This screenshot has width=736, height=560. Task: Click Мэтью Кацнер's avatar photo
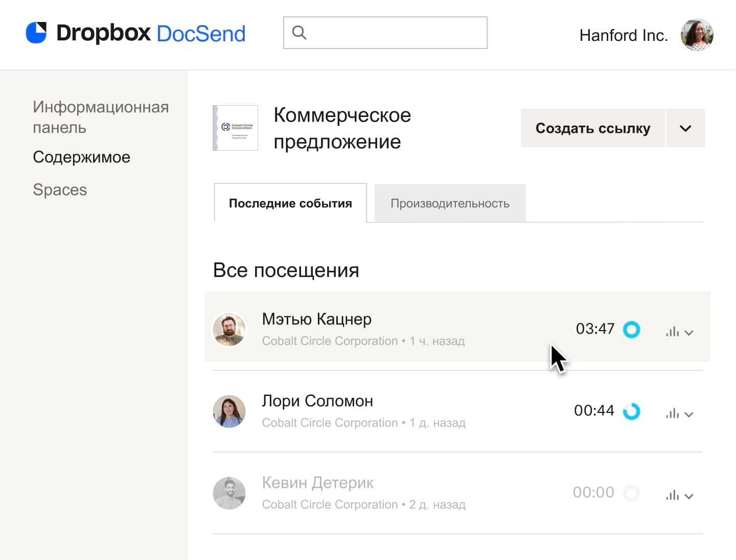point(229,330)
